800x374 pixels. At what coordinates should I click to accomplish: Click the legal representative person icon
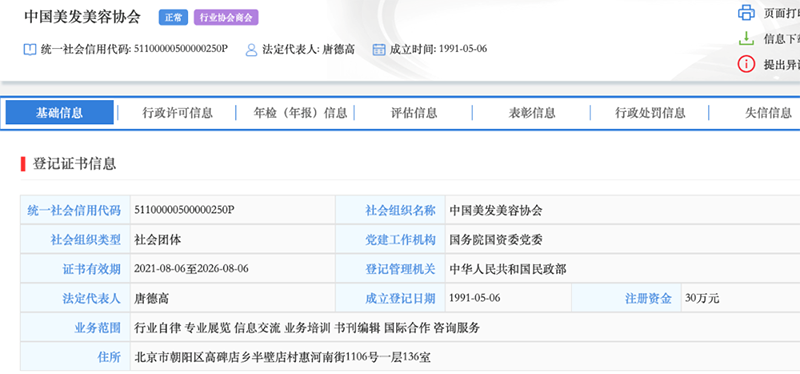pyautogui.click(x=251, y=49)
